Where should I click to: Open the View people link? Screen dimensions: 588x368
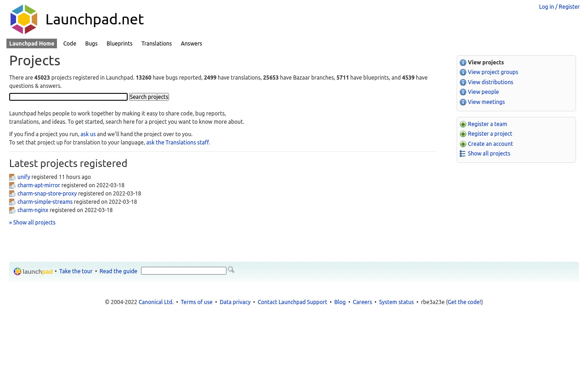483,92
